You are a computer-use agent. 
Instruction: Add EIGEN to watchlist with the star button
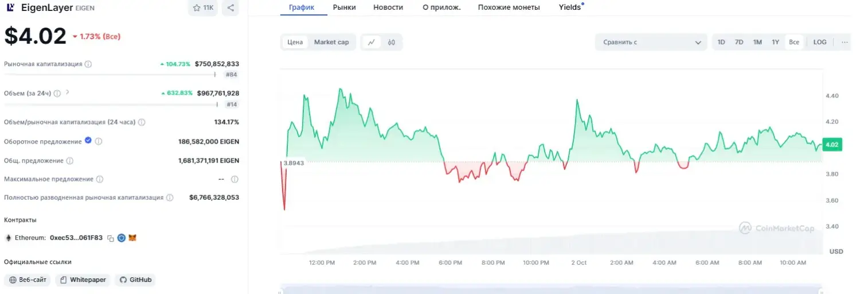pyautogui.click(x=203, y=7)
